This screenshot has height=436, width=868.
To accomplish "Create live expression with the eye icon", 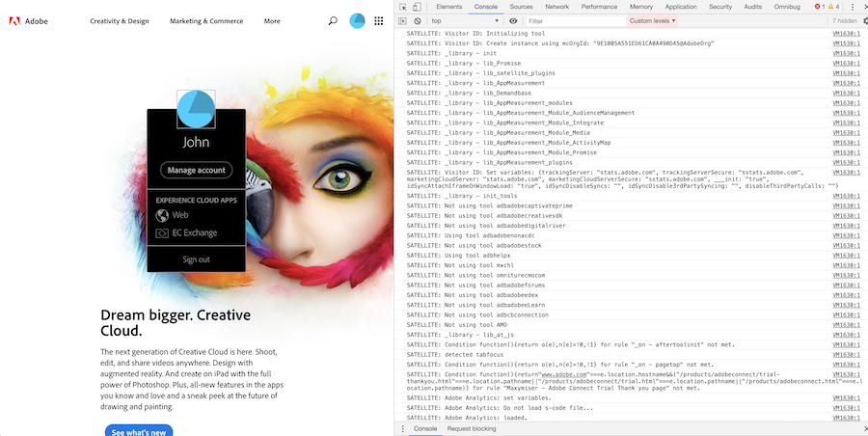I will pyautogui.click(x=513, y=21).
